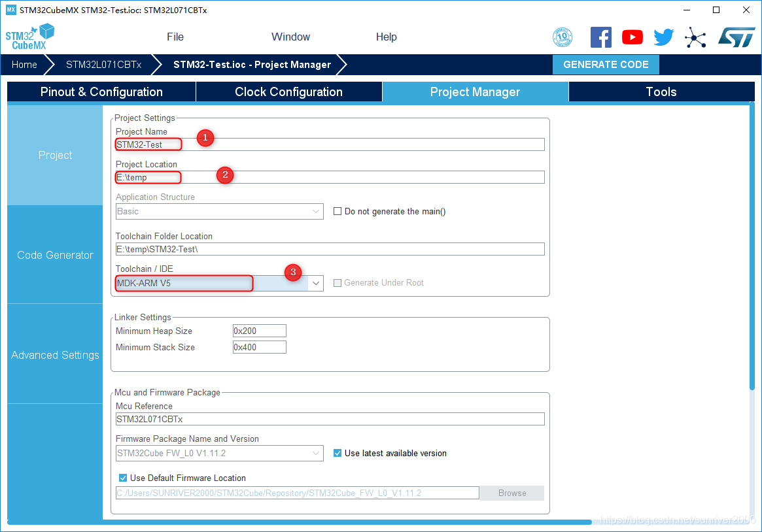The height and width of the screenshot is (532, 762).
Task: Click the Project Name input field
Action: pos(330,144)
